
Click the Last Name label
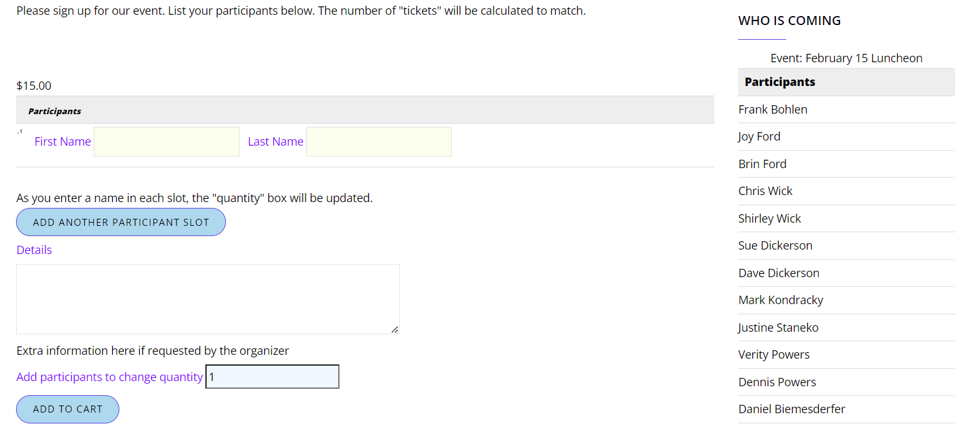275,142
